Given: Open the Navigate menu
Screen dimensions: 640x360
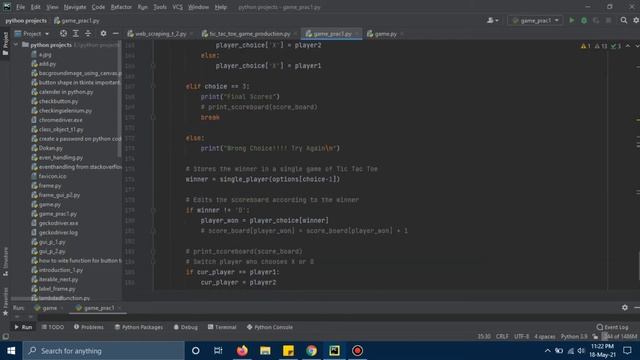Looking at the screenshot, I should click(x=75, y=7).
